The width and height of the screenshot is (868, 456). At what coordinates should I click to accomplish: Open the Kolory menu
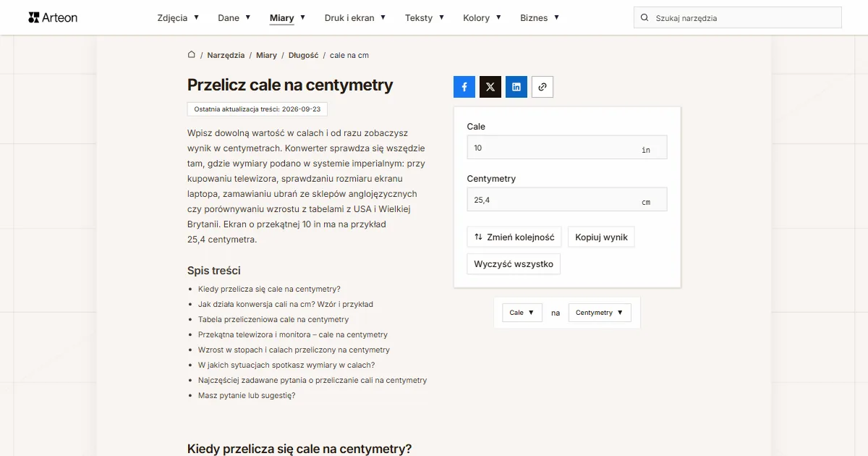(482, 17)
